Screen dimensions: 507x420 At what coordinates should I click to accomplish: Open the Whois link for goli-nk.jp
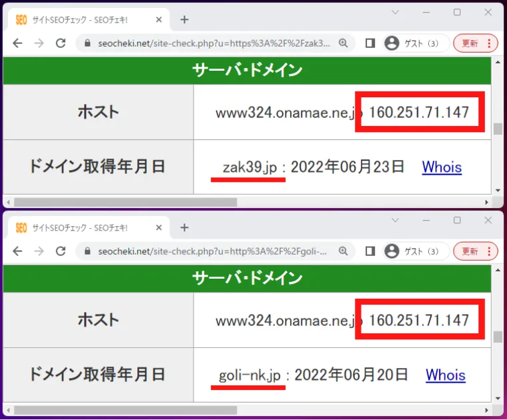click(446, 375)
